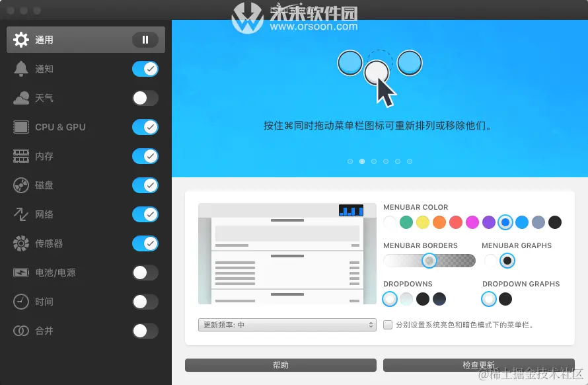588x385 pixels.
Task: Click the network arrows icon
Action: click(x=21, y=214)
